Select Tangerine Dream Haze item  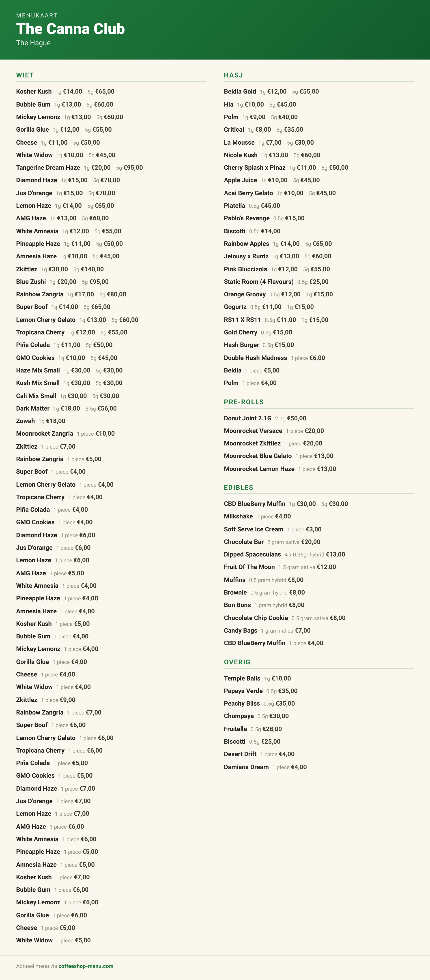pyautogui.click(x=80, y=167)
